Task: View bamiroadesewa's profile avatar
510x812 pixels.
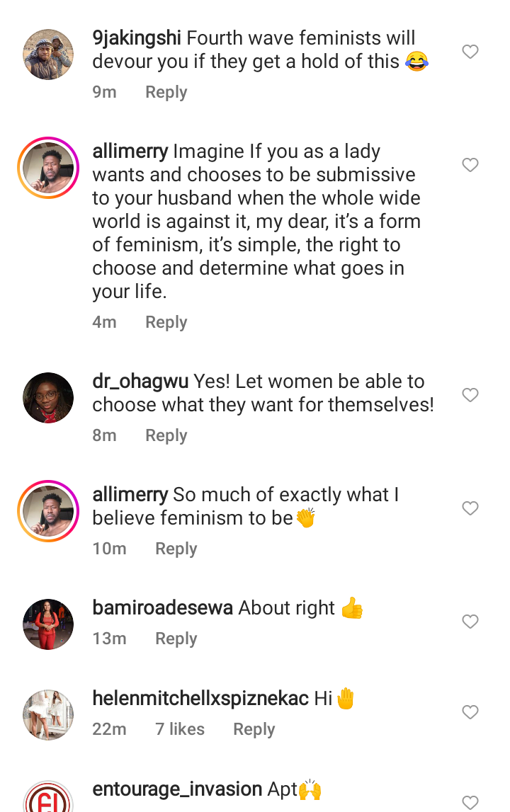Action: coord(47,624)
